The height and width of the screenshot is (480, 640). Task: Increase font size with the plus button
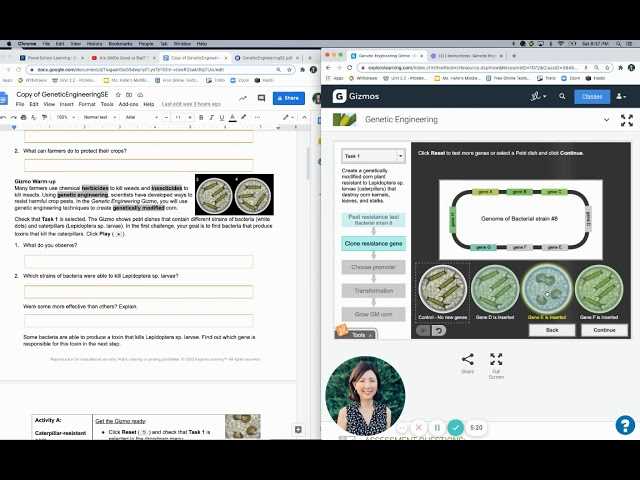[x=190, y=117]
